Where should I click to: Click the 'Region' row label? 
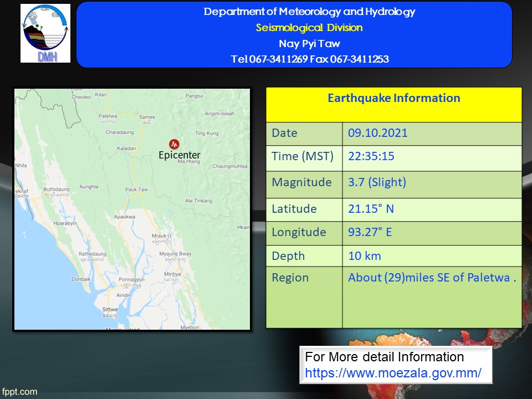coord(290,278)
